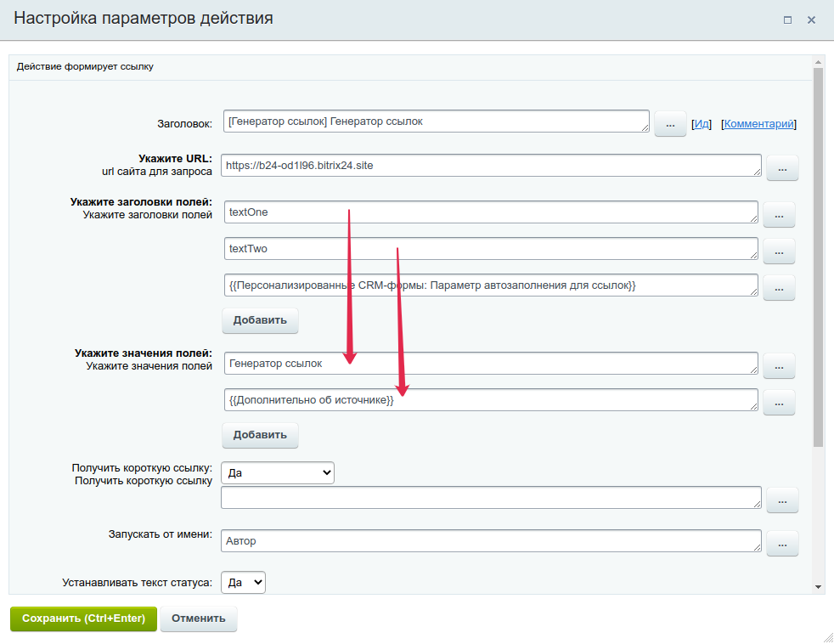The height and width of the screenshot is (644, 834).
Task: Click the URL input field with bitrix24.site
Action: (x=490, y=166)
